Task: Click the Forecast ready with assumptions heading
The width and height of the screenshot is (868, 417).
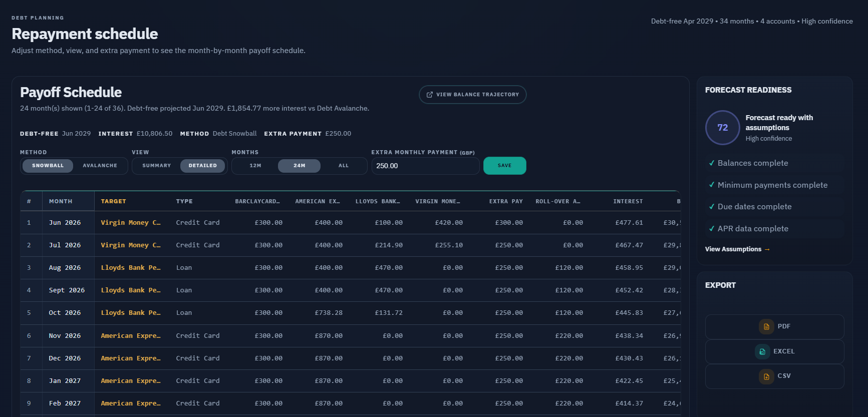Action: pos(779,123)
